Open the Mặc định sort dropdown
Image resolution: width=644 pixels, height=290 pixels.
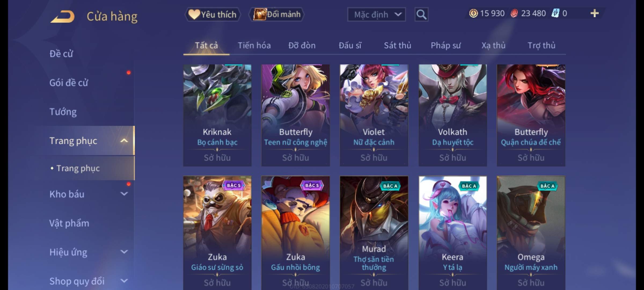[376, 15]
